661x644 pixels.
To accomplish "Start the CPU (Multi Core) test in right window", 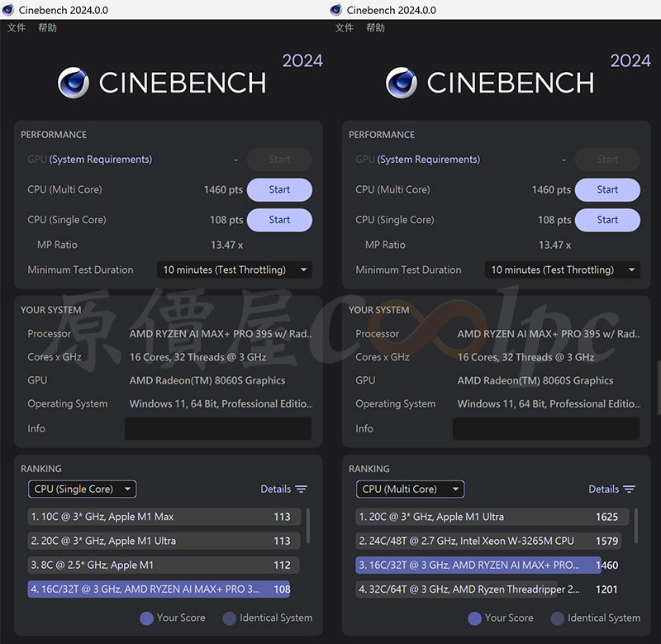I will pos(607,190).
